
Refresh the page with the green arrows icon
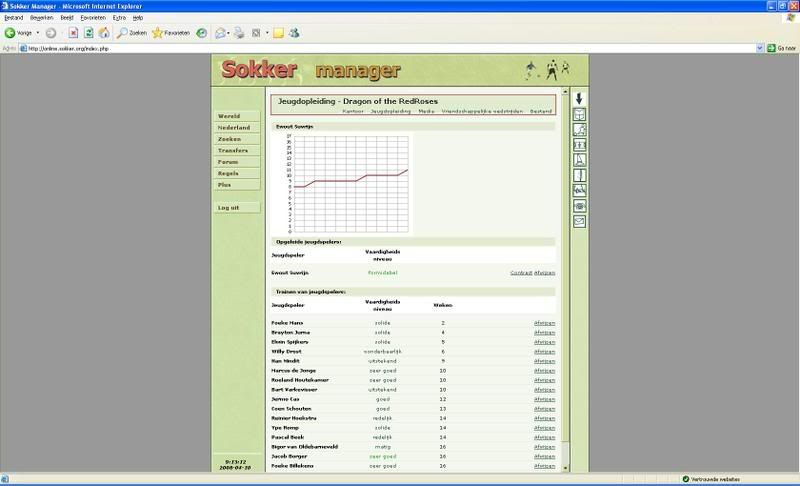88,33
